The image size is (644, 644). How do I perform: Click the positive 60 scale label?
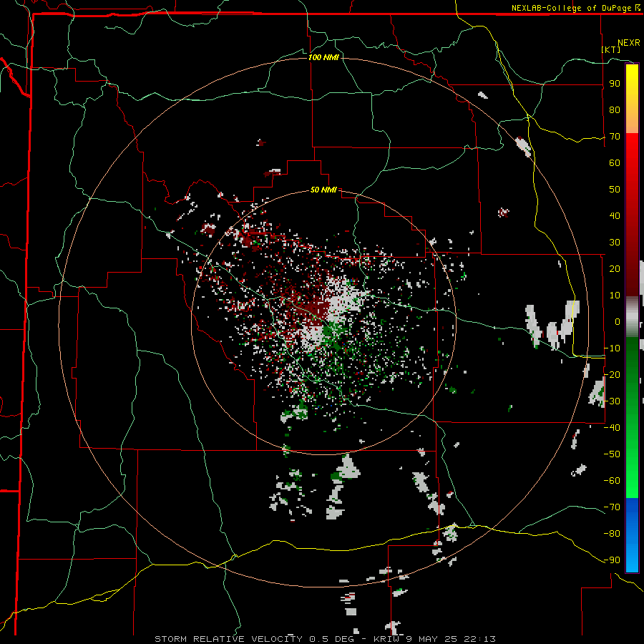[x=615, y=162]
